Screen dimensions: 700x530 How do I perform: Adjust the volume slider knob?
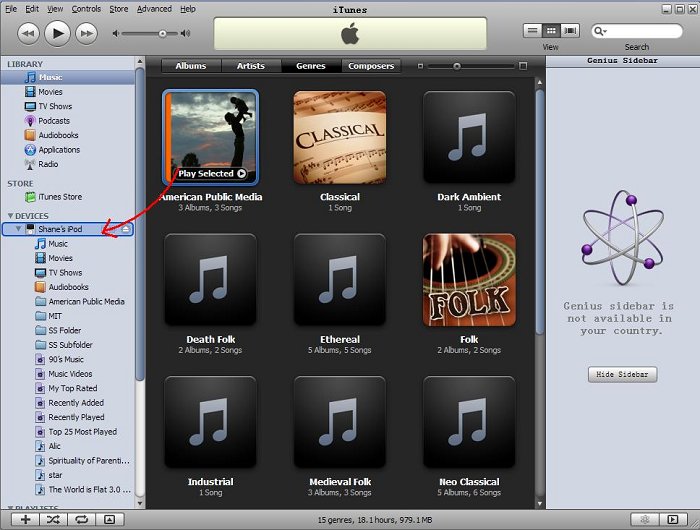(x=162, y=33)
